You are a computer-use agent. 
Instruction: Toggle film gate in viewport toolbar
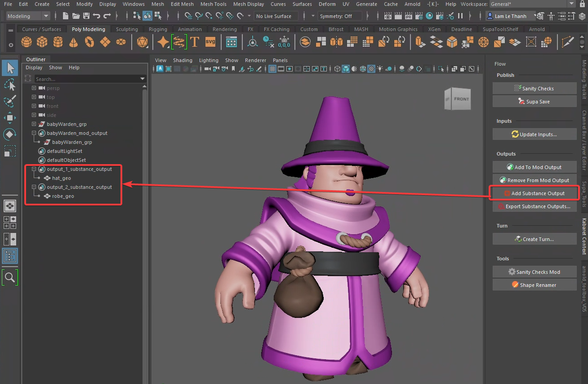(x=281, y=69)
